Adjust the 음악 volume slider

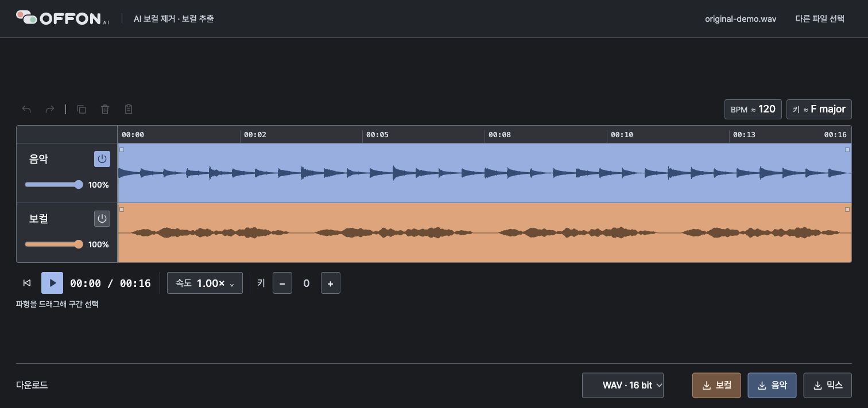pos(54,185)
